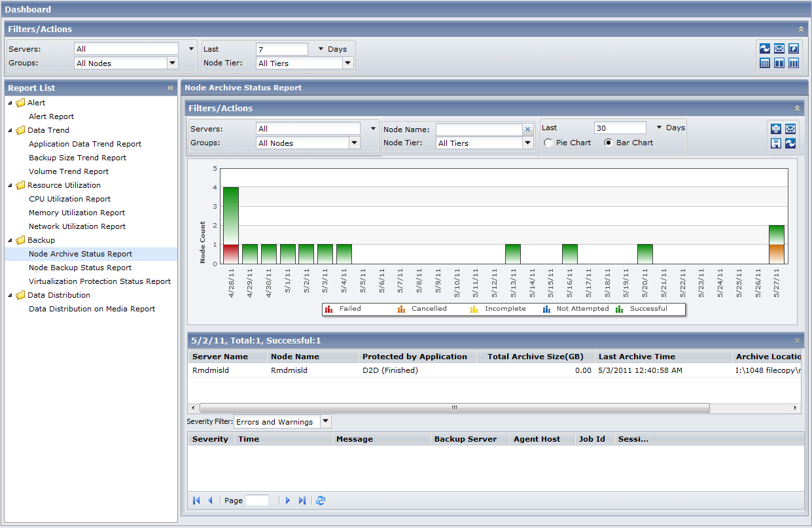The image size is (812, 528).
Task: Sort messages by Severity column header
Action: [211, 439]
